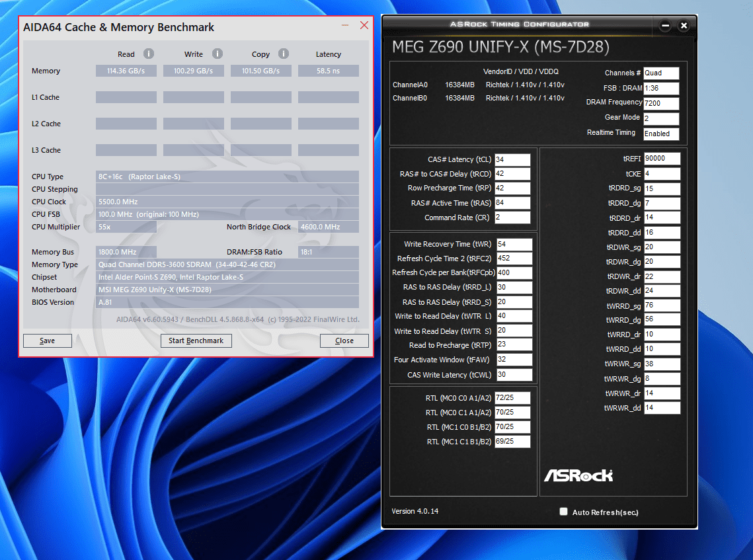Close the ASRock Timing Configurator window
The height and width of the screenshot is (560, 753).
pos(684,26)
